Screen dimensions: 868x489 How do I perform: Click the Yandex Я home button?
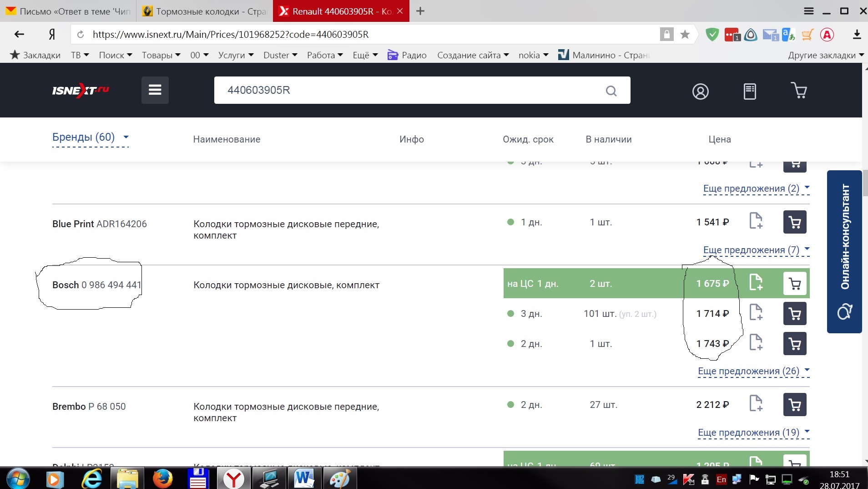click(x=52, y=34)
